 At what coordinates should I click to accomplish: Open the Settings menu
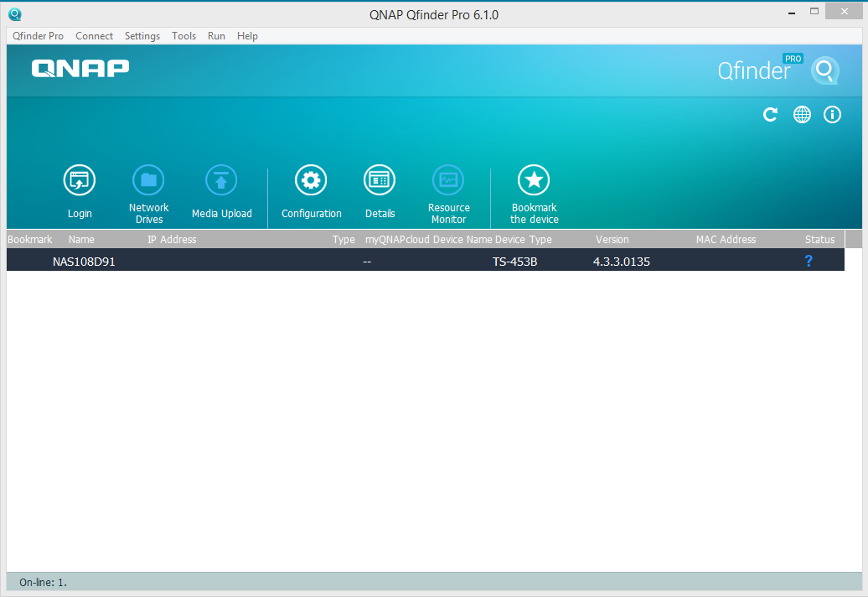142,36
